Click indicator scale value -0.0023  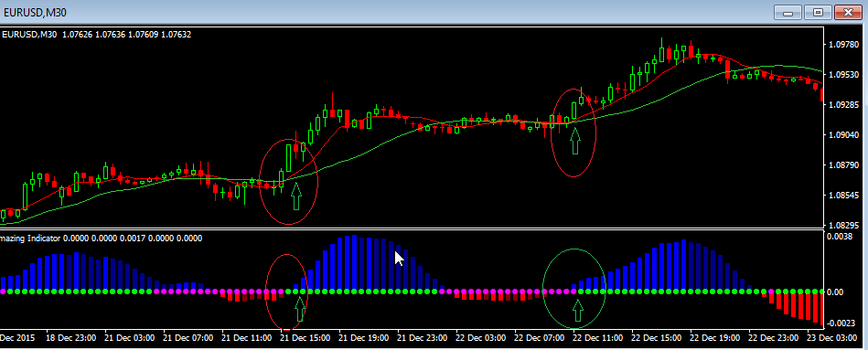[x=841, y=323]
